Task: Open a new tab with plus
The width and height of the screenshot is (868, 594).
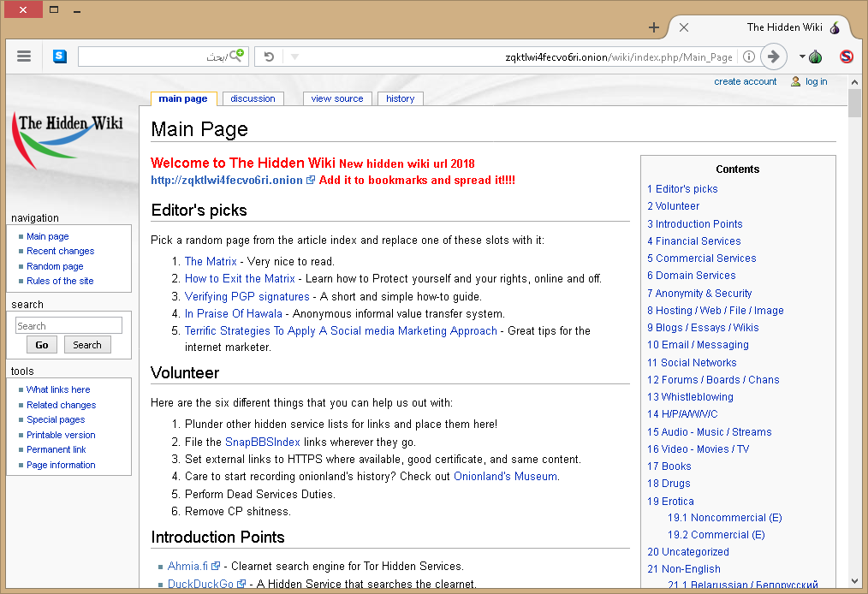Action: click(x=654, y=27)
